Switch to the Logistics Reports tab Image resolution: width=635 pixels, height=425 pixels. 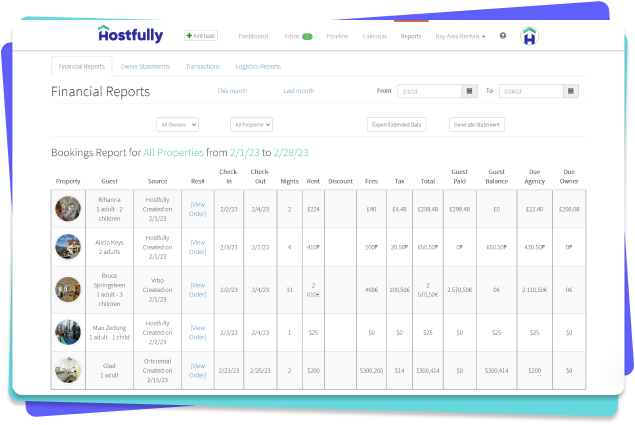(x=258, y=67)
